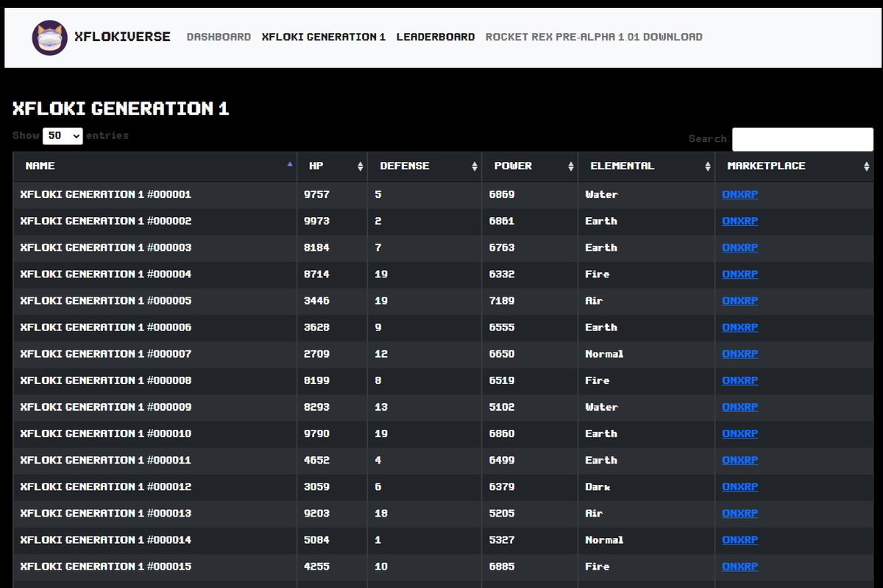
Task: Open ONXRP link for #000003
Action: pos(740,247)
